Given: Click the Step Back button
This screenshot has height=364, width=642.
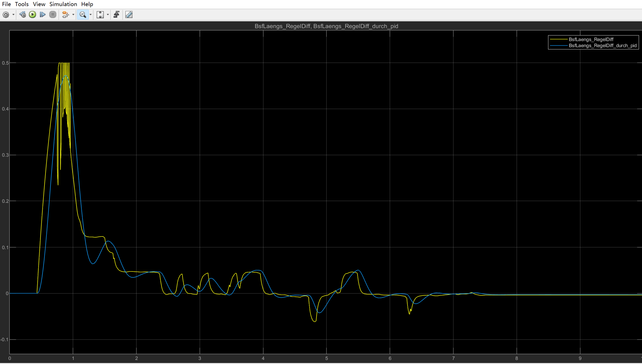Looking at the screenshot, I should (23, 15).
